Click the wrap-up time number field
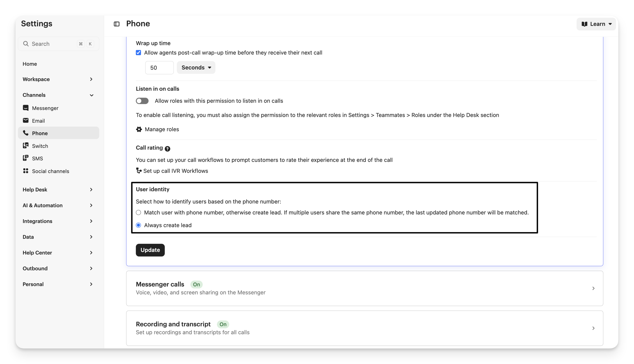Screen dimensions: 634x364 pyautogui.click(x=159, y=68)
